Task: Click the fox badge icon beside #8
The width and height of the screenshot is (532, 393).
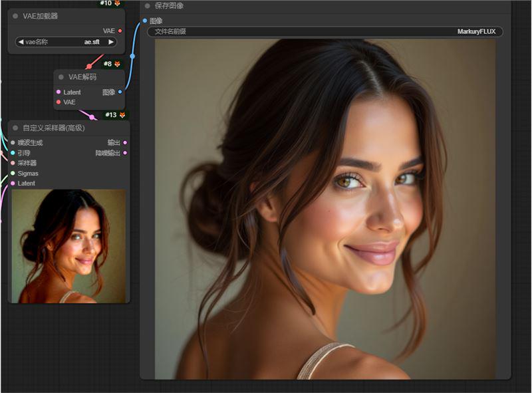Action: coord(118,64)
